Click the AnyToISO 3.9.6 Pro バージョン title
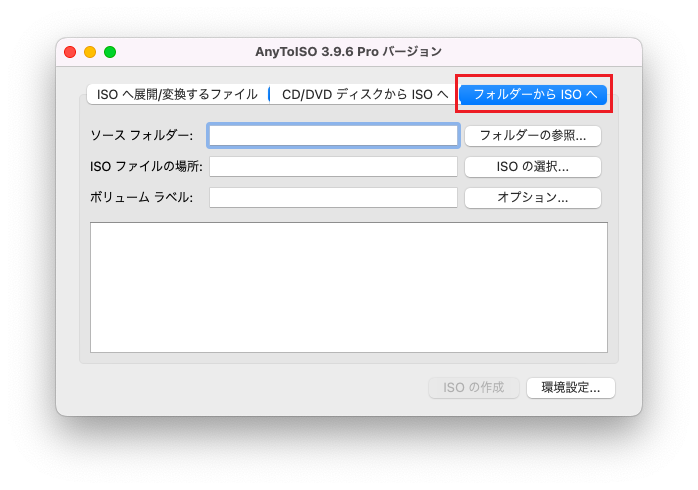The height and width of the screenshot is (490, 698). tap(349, 52)
